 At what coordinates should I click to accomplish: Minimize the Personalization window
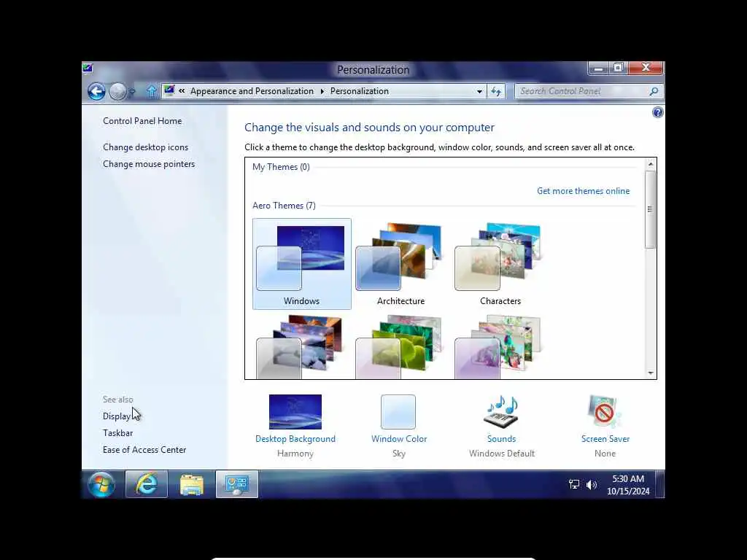point(598,68)
